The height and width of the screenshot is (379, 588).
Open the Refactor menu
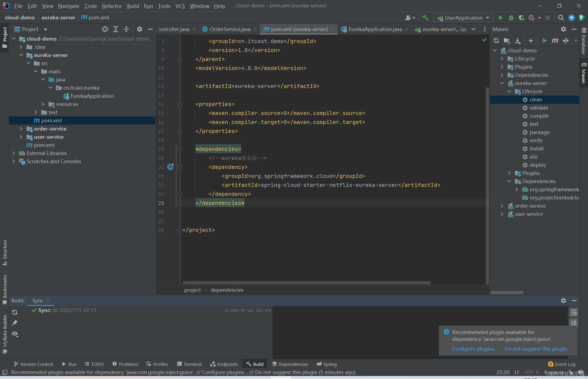pyautogui.click(x=112, y=6)
